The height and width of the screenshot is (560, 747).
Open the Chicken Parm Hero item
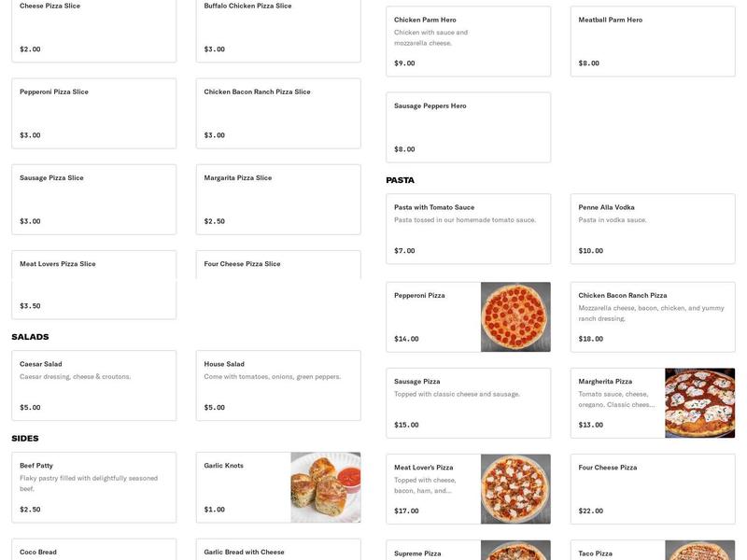(x=467, y=37)
